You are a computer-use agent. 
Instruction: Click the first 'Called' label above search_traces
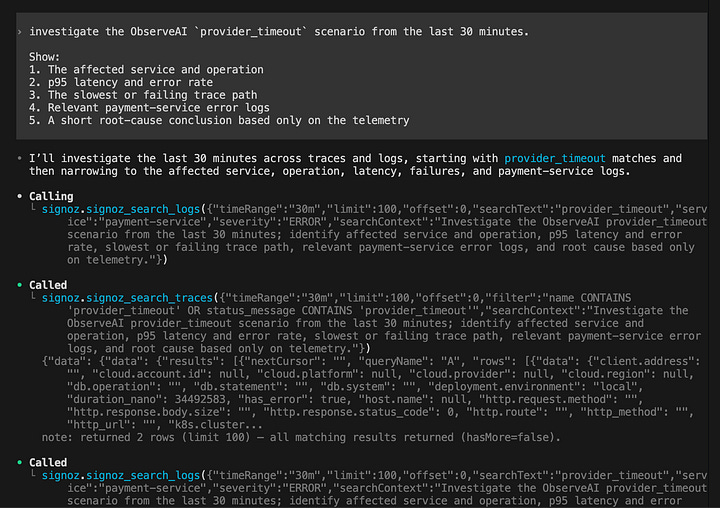tap(48, 285)
